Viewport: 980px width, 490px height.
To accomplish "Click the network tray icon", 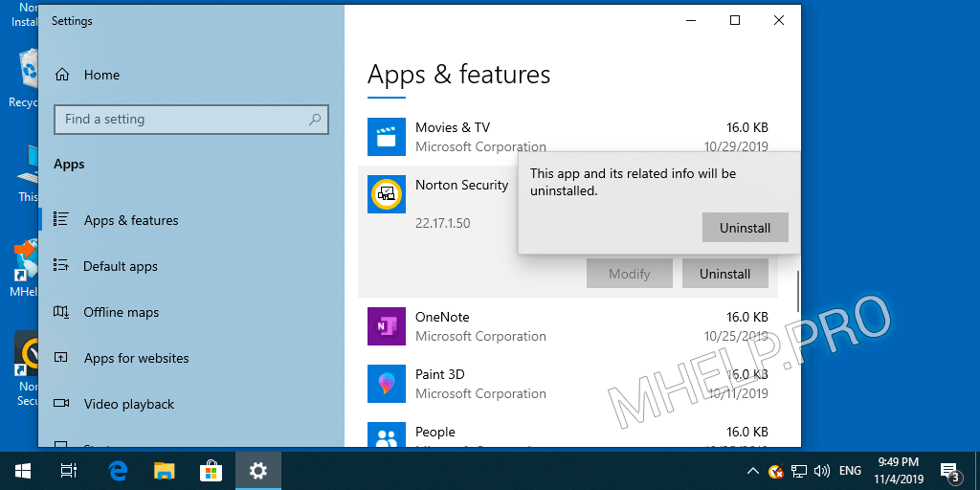I will point(798,471).
